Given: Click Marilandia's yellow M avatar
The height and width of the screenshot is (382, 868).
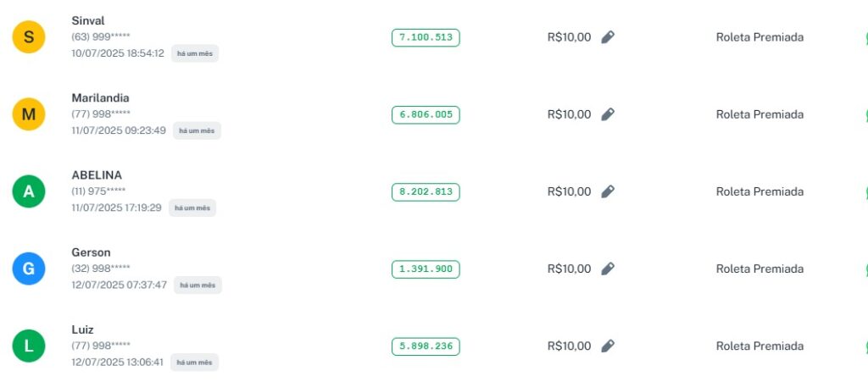Looking at the screenshot, I should tap(29, 114).
